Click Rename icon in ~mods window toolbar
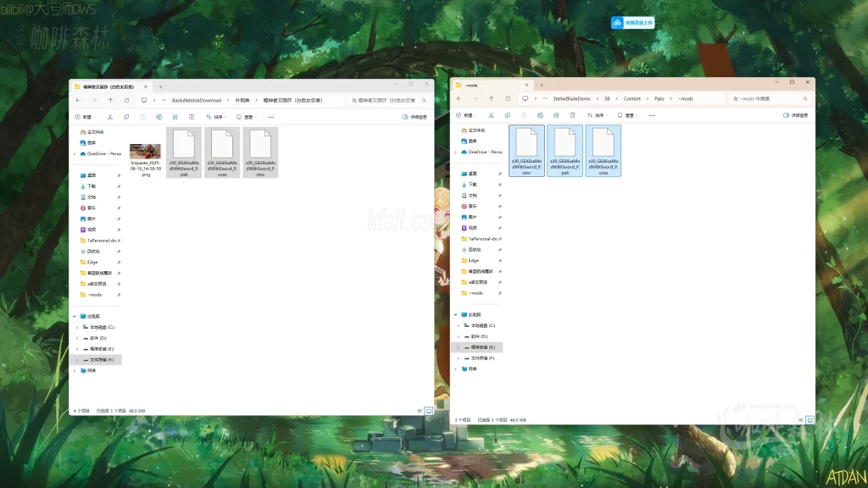Viewport: 868px width, 488px height. tap(540, 115)
